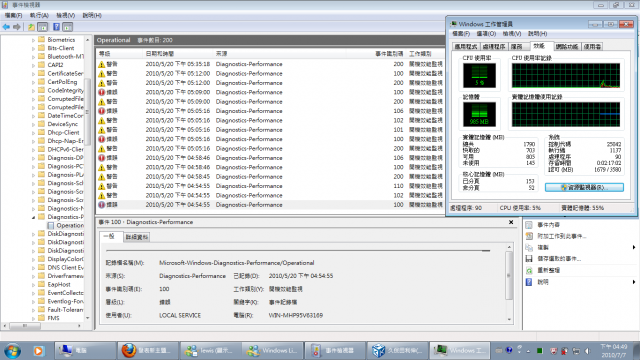Viewport: 640px width, 360px height.
Task: Click the Help icon in actions pane
Action: 529,282
